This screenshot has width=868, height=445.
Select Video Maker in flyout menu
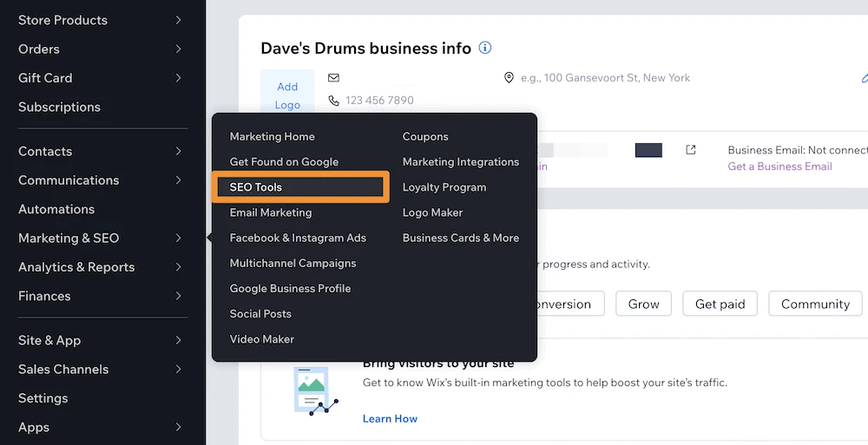pyautogui.click(x=262, y=339)
